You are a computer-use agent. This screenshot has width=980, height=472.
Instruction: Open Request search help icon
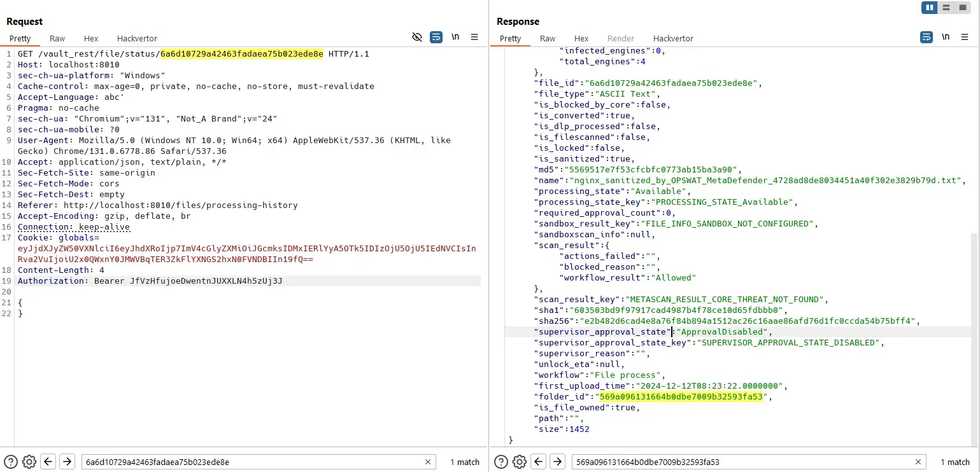[x=11, y=462]
